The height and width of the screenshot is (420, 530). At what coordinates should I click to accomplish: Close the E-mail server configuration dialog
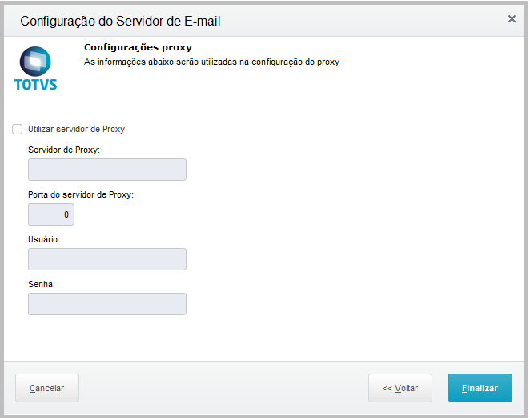coord(512,19)
